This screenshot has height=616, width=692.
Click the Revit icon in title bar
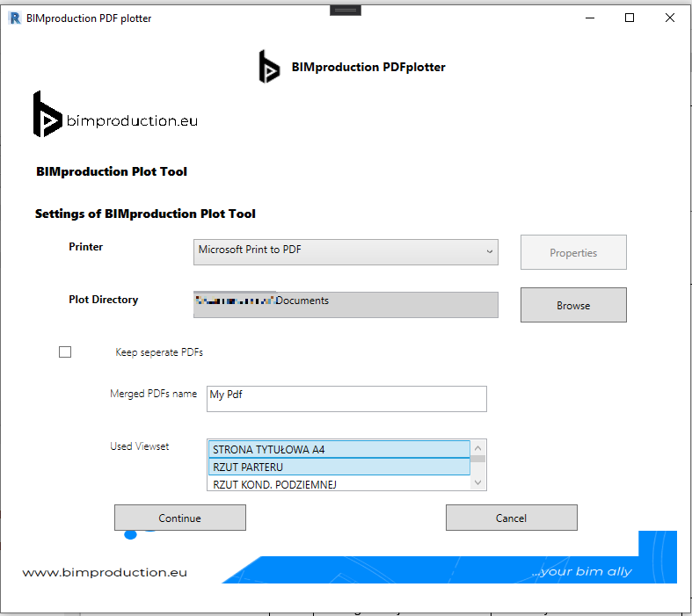(15, 18)
